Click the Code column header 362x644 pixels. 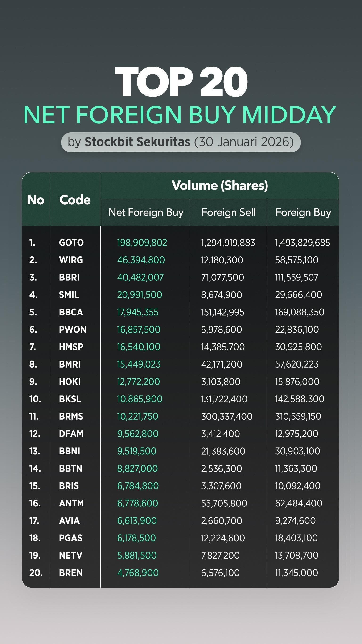[75, 200]
